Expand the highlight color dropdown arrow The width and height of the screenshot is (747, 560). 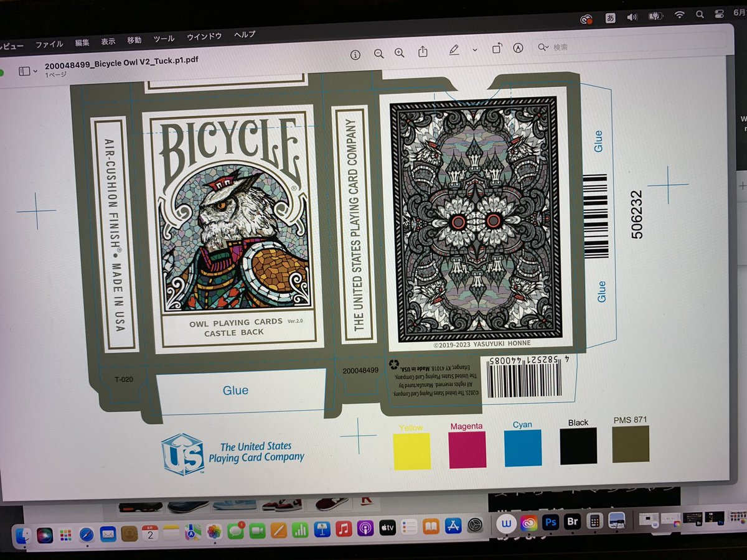click(474, 50)
